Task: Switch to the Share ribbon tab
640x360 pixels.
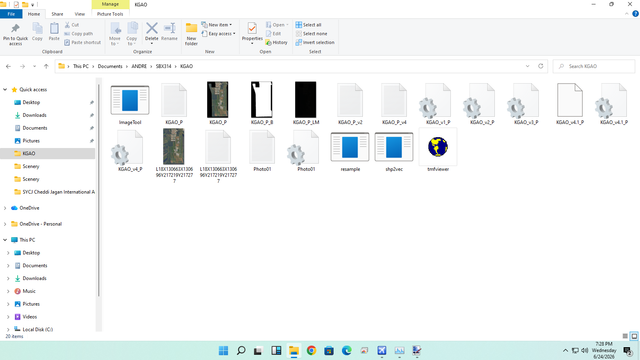Action: pyautogui.click(x=57, y=14)
